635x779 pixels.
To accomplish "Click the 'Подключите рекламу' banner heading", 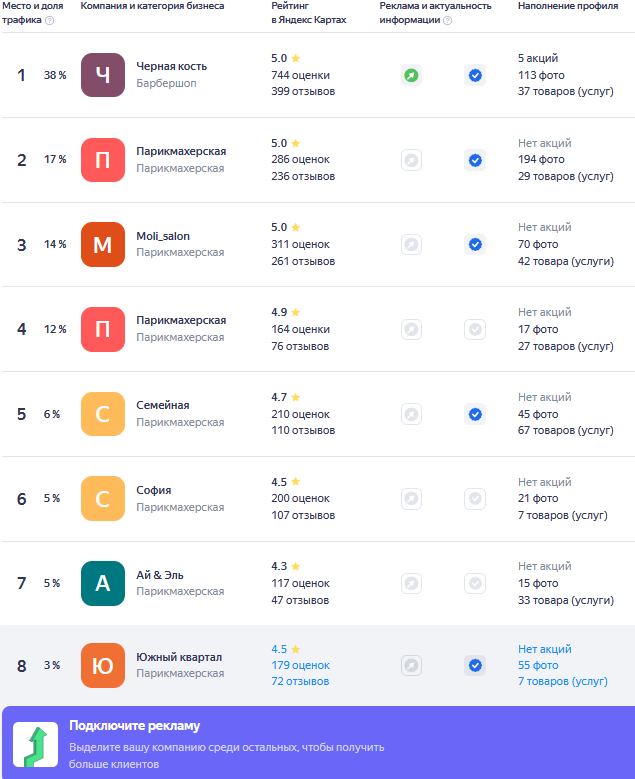I will coord(134,726).
